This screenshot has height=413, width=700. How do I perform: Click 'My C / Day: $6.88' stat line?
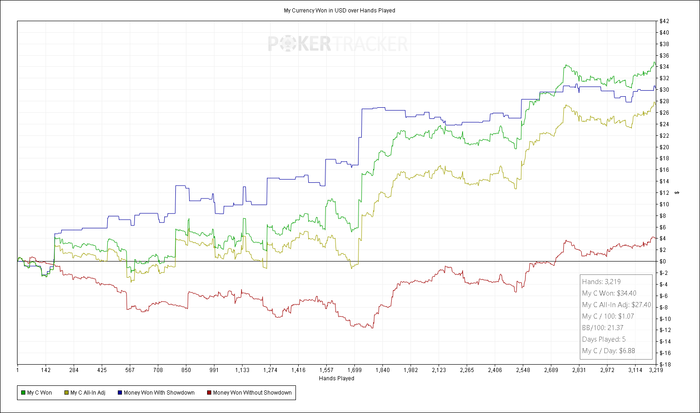click(608, 351)
